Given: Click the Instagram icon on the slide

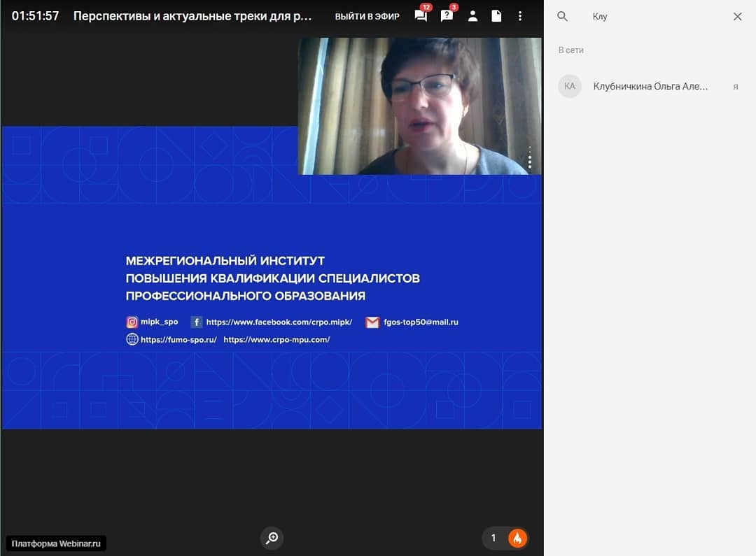Looking at the screenshot, I should tap(132, 322).
